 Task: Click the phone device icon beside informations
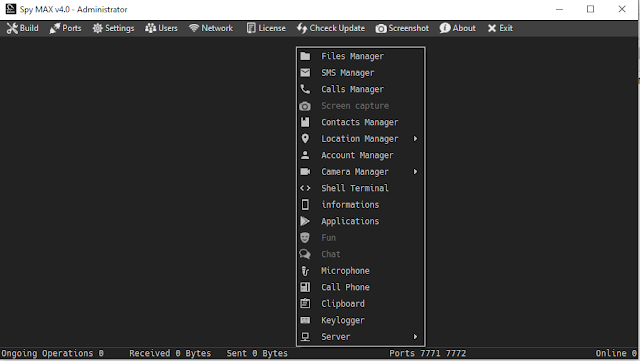[x=305, y=205]
